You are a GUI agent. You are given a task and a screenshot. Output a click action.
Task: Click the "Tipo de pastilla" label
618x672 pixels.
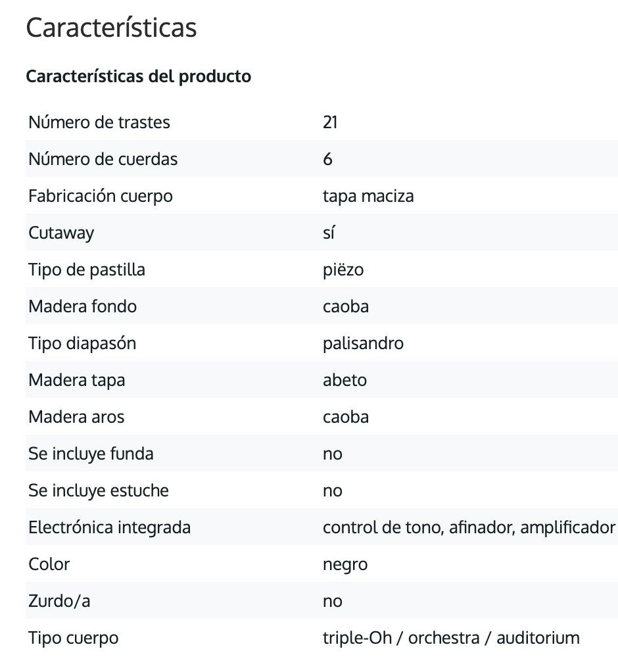click(x=87, y=270)
